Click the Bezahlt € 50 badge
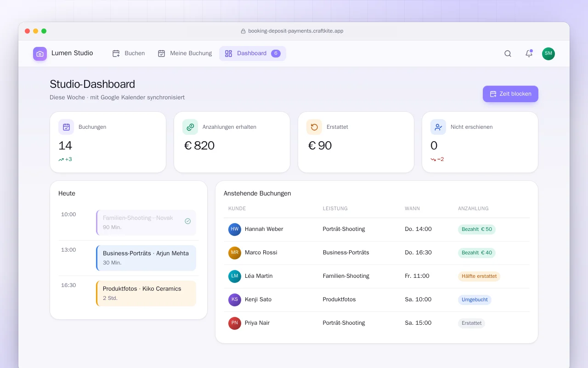Image resolution: width=588 pixels, height=368 pixels. click(477, 229)
